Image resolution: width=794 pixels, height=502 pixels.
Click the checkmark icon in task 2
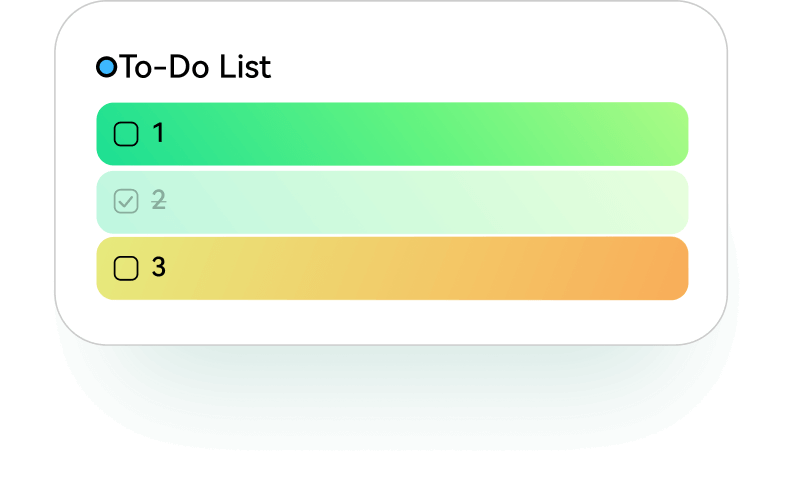click(x=126, y=201)
